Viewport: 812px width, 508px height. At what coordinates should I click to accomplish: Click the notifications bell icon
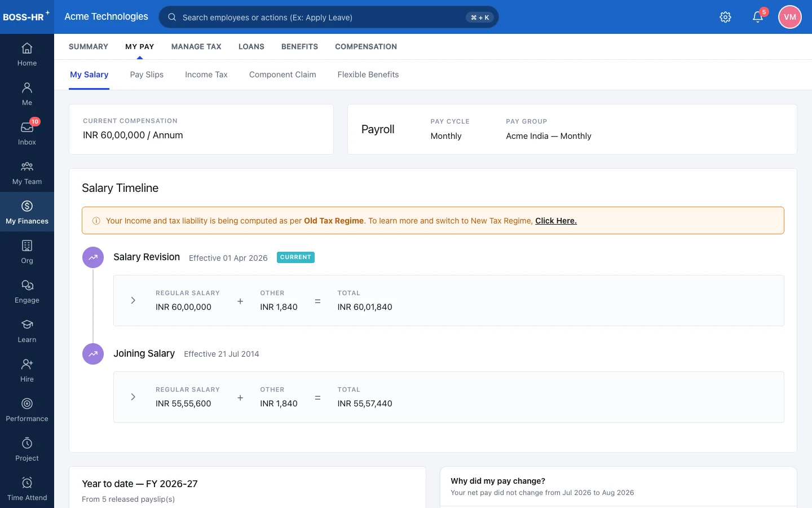758,17
